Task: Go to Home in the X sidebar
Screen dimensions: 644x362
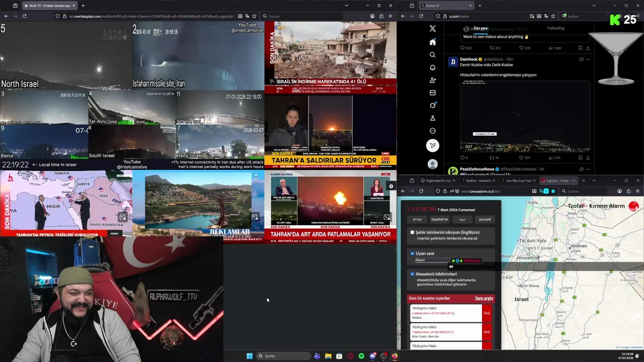Action: (433, 42)
